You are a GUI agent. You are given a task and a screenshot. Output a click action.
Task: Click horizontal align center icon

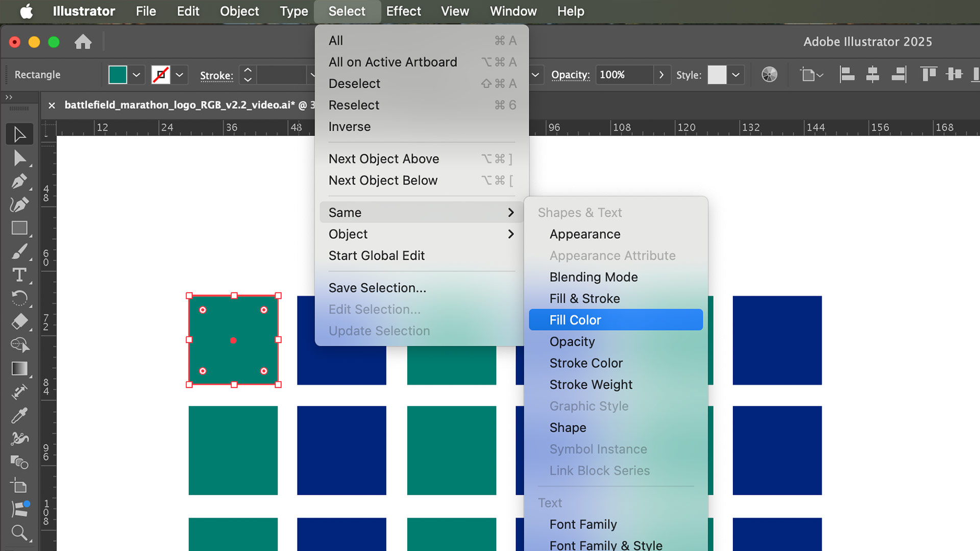point(872,74)
